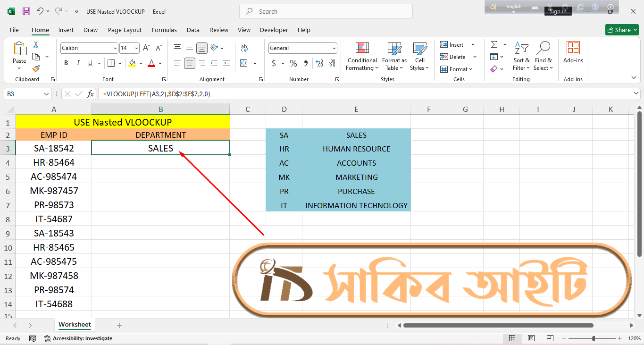Toggle Italic formatting
The height and width of the screenshot is (345, 644).
tap(78, 63)
